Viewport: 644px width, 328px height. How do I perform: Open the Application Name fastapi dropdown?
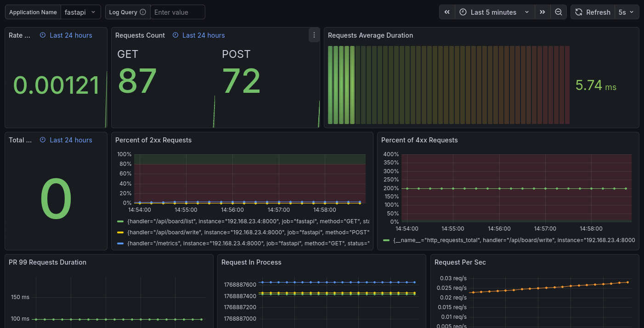click(81, 12)
